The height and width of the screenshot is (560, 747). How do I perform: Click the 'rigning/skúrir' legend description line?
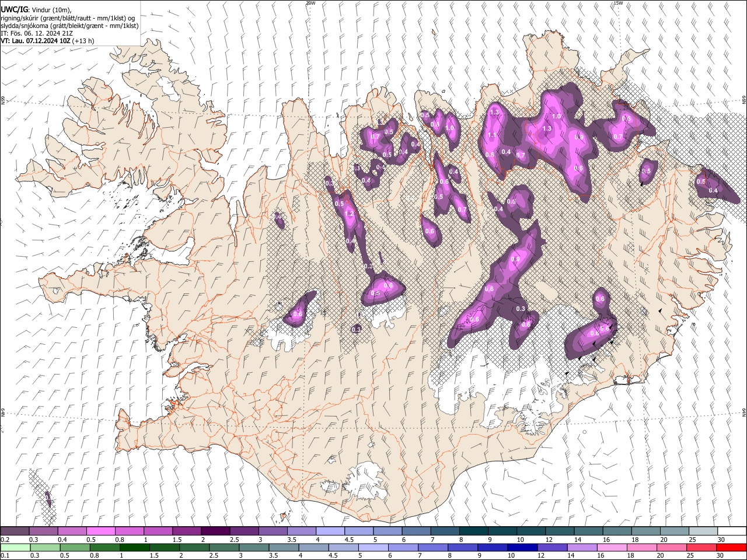pyautogui.click(x=68, y=18)
